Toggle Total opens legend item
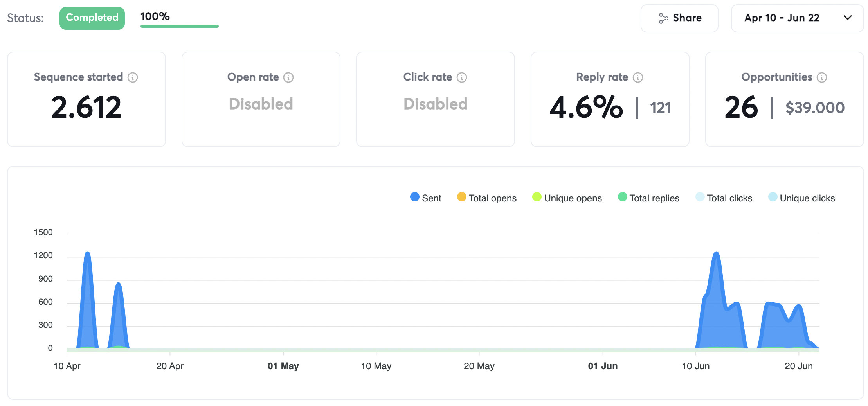Screen dimensions: 868x406 [486, 198]
